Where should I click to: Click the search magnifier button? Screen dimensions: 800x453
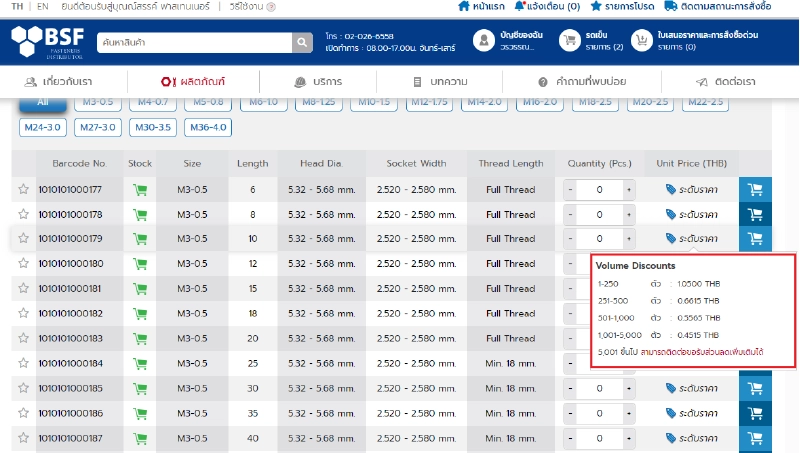click(302, 42)
